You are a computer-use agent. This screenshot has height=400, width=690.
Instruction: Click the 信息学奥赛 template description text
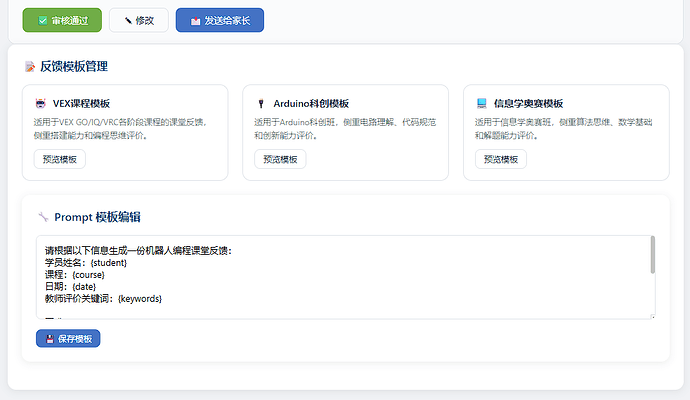point(563,128)
